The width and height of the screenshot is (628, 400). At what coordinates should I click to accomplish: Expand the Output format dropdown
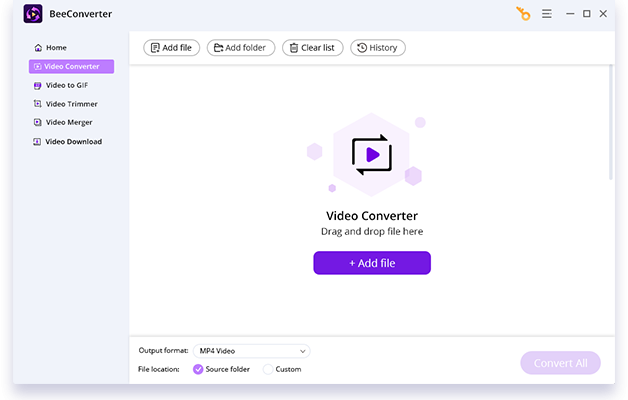252,351
